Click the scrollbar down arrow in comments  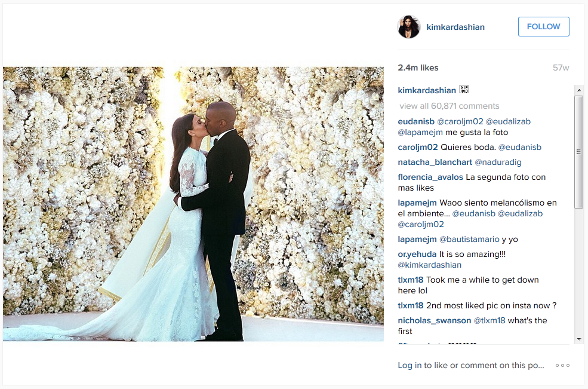tap(579, 339)
